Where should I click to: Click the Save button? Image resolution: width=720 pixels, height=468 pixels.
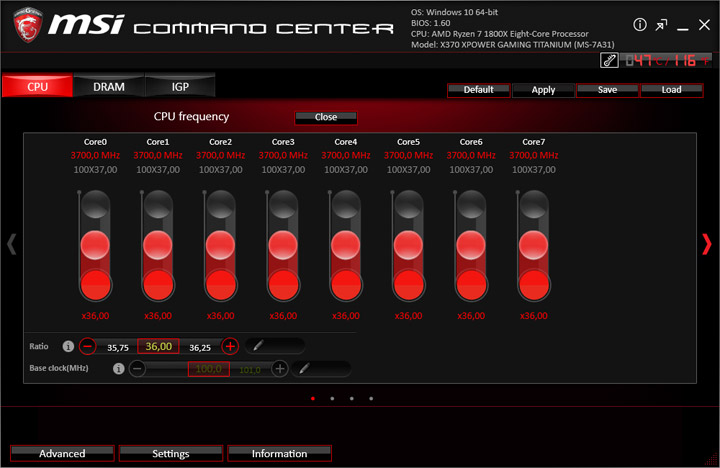coord(608,90)
